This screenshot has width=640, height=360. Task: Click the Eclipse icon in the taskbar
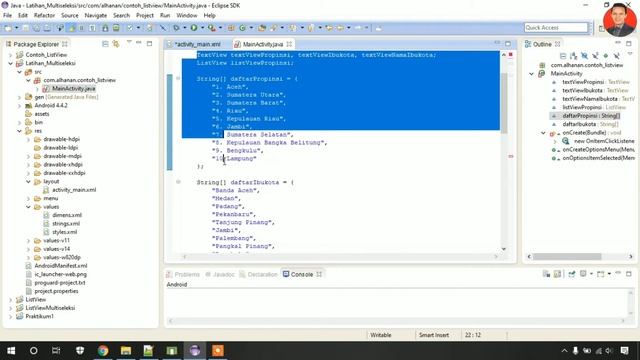(x=195, y=351)
